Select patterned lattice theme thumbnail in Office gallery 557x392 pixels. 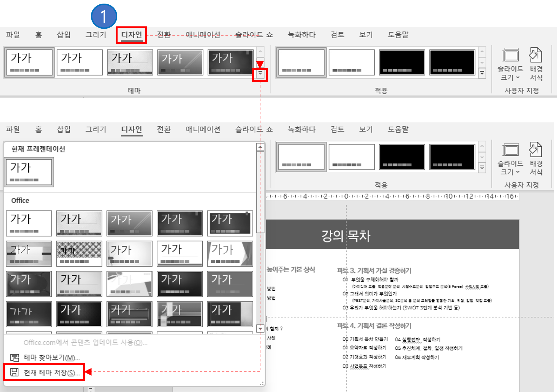[x=79, y=254]
